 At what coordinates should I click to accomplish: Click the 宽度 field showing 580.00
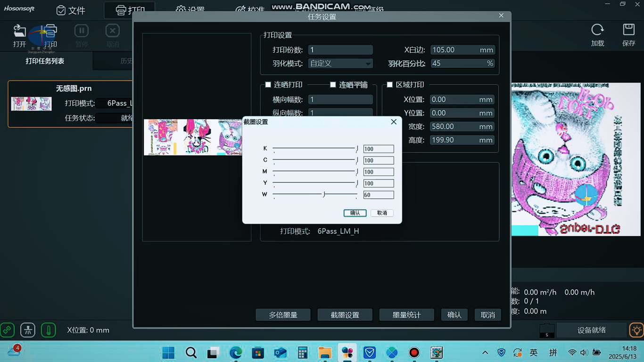(462, 126)
